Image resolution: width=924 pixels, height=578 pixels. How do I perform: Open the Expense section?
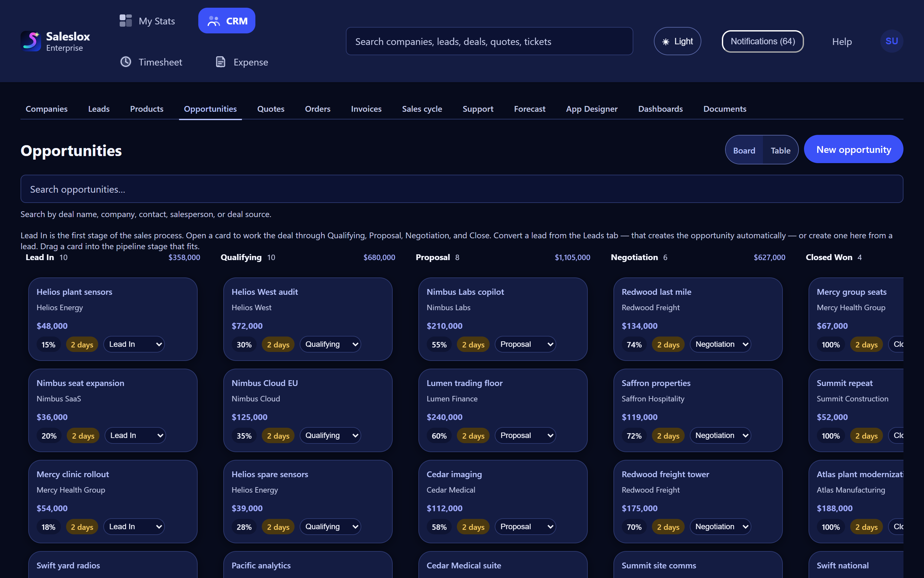tap(242, 62)
